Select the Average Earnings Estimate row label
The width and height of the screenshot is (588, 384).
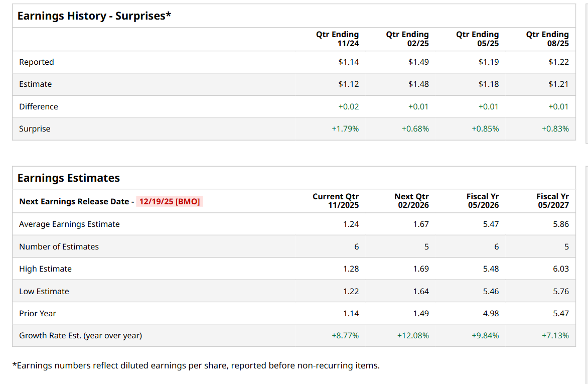(x=69, y=224)
